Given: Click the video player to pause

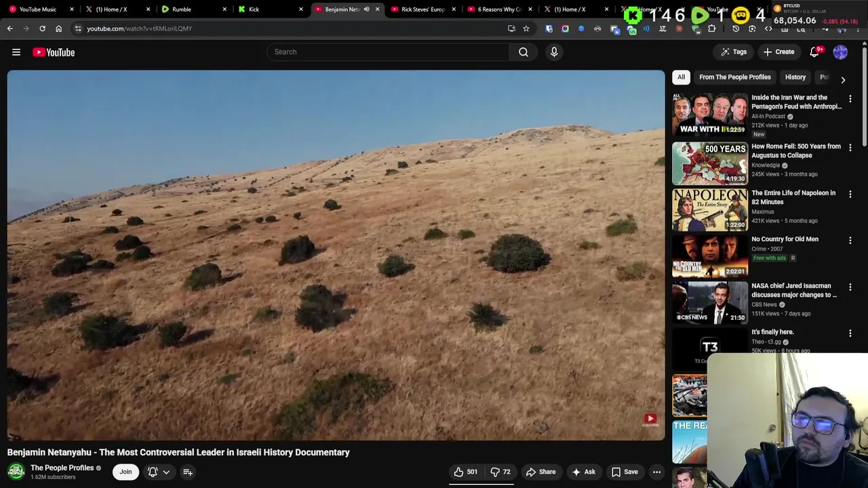Looking at the screenshot, I should 336,256.
